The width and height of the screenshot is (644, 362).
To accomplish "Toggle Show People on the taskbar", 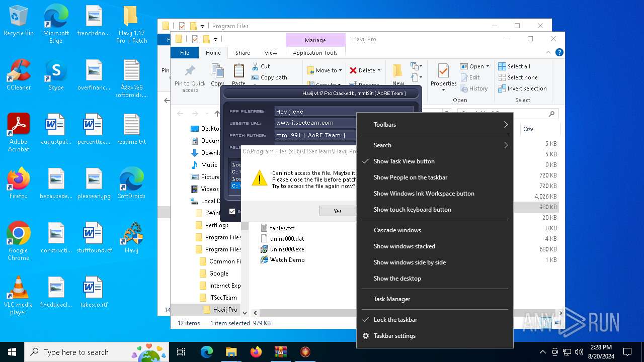I will (x=435, y=177).
